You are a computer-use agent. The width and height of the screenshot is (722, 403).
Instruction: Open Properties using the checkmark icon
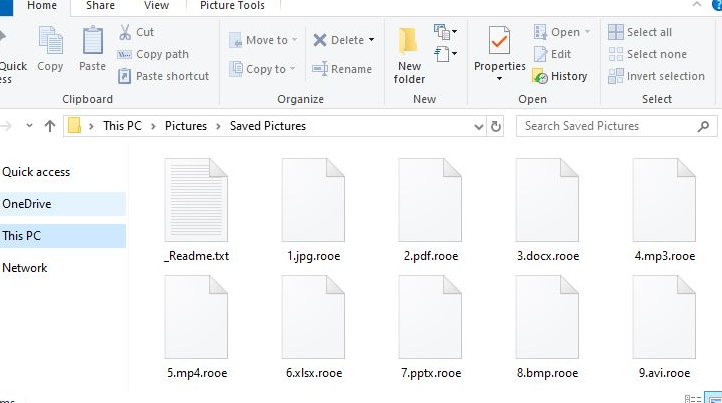(499, 52)
